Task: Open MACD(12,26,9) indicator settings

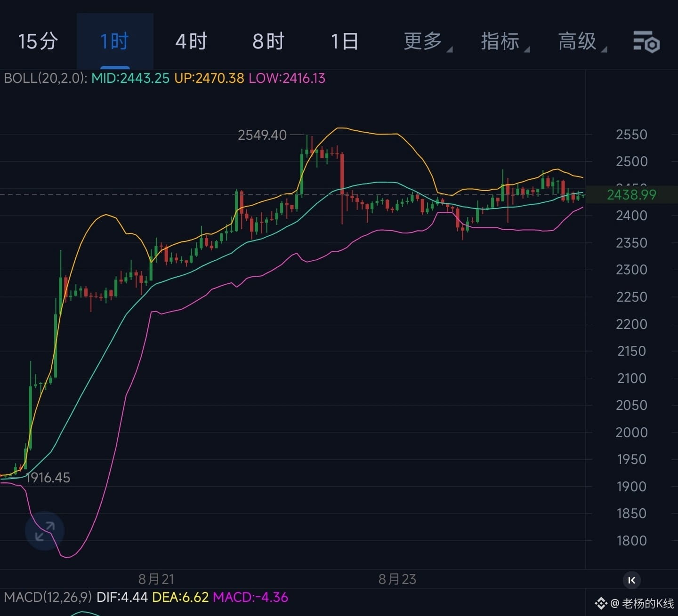Action: click(48, 597)
